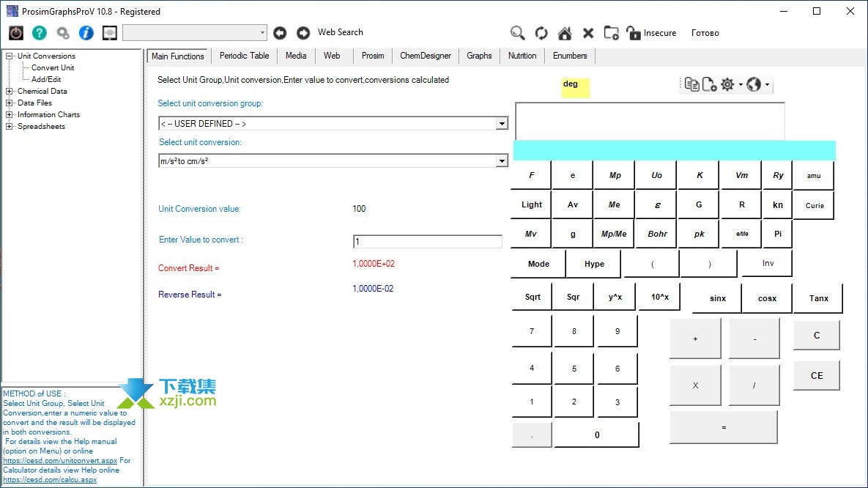Go forward with the right arrow icon
Image resolution: width=868 pixels, height=488 pixels.
pyautogui.click(x=303, y=33)
